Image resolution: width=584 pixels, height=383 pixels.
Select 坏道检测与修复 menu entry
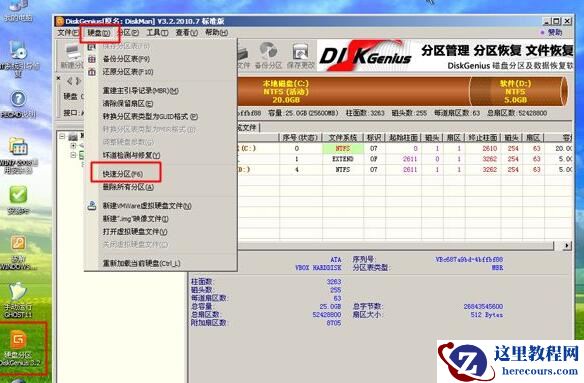[x=131, y=155]
